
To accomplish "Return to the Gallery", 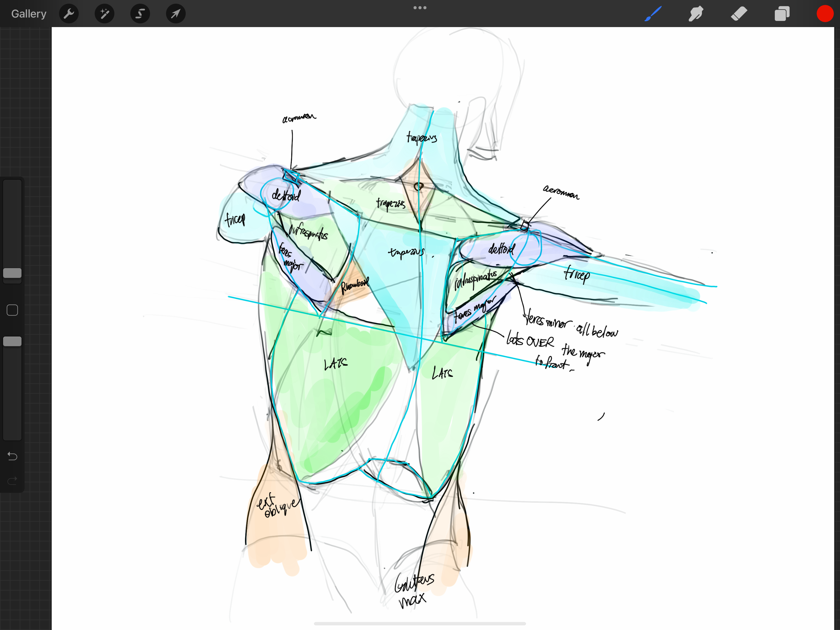I will tap(29, 14).
